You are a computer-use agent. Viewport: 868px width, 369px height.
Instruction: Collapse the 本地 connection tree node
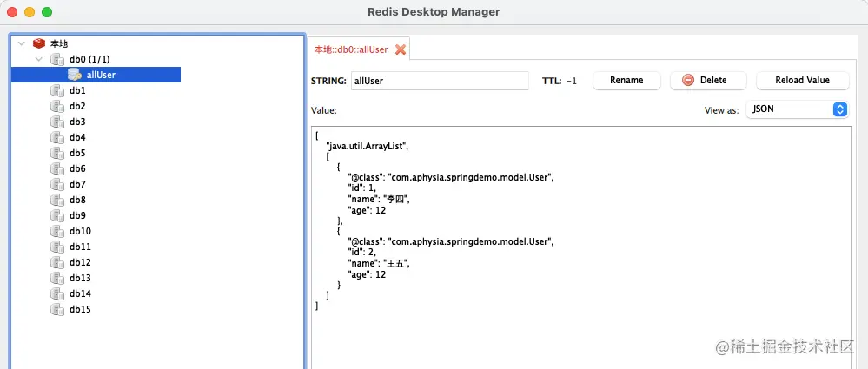[22, 43]
